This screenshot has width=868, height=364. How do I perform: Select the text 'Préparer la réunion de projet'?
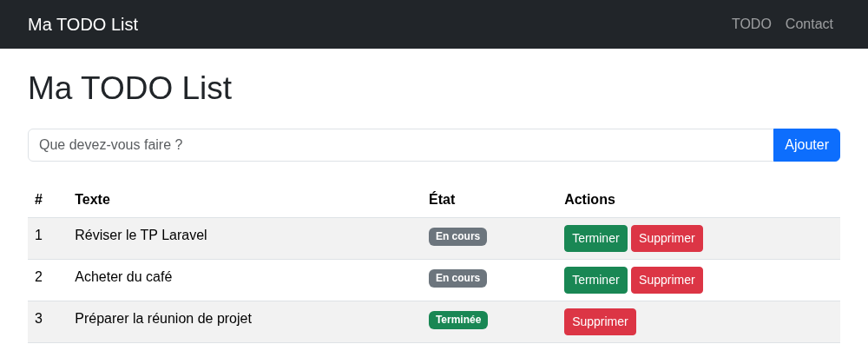click(x=163, y=319)
